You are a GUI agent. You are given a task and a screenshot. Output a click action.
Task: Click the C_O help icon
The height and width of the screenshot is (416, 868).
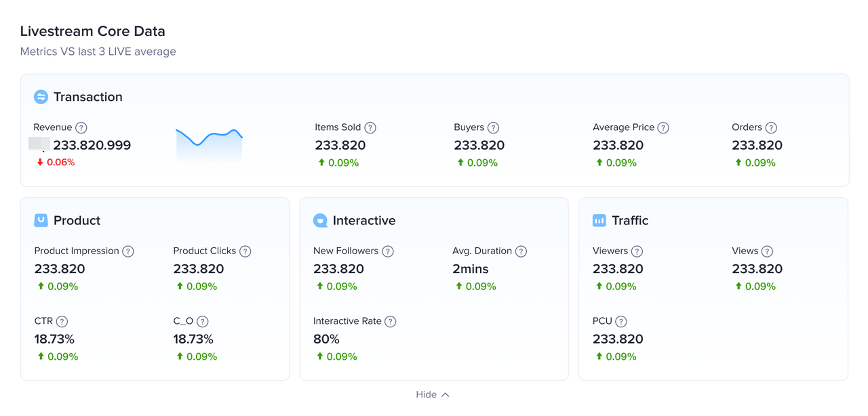click(203, 322)
